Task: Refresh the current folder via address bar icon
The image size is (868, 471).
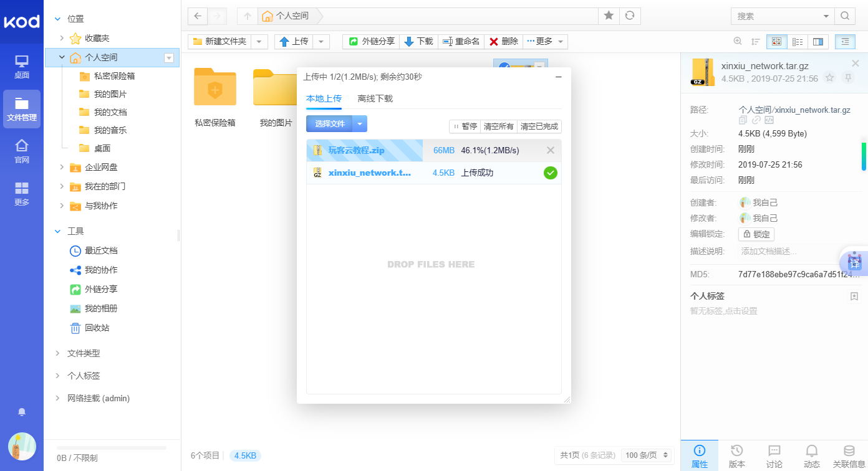Action: tap(630, 16)
